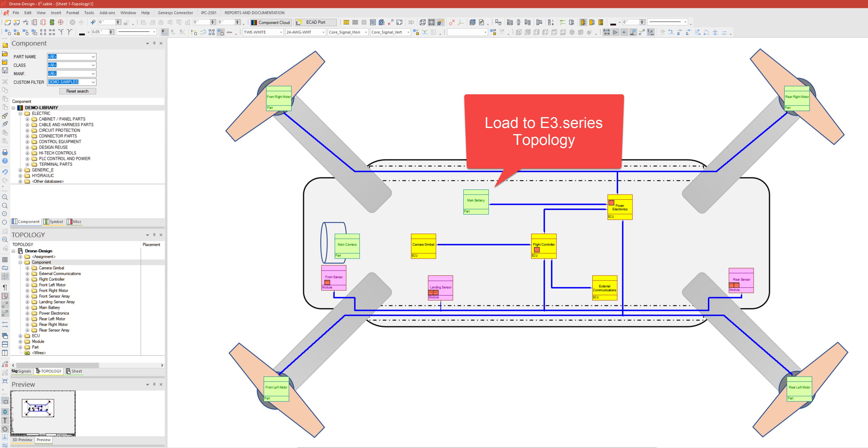Select the Zoom In magnifier icon
This screenshot has width=868, height=448.
[5, 197]
